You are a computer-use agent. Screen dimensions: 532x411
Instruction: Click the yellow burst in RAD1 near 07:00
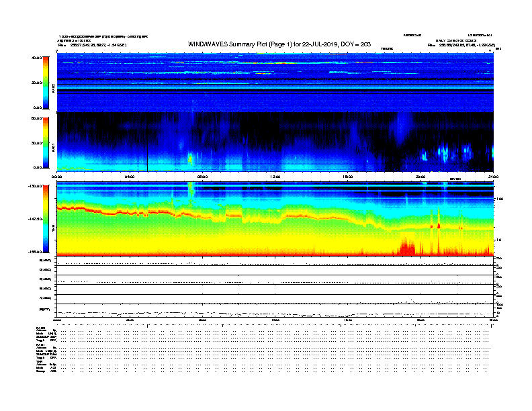pyautogui.click(x=190, y=159)
